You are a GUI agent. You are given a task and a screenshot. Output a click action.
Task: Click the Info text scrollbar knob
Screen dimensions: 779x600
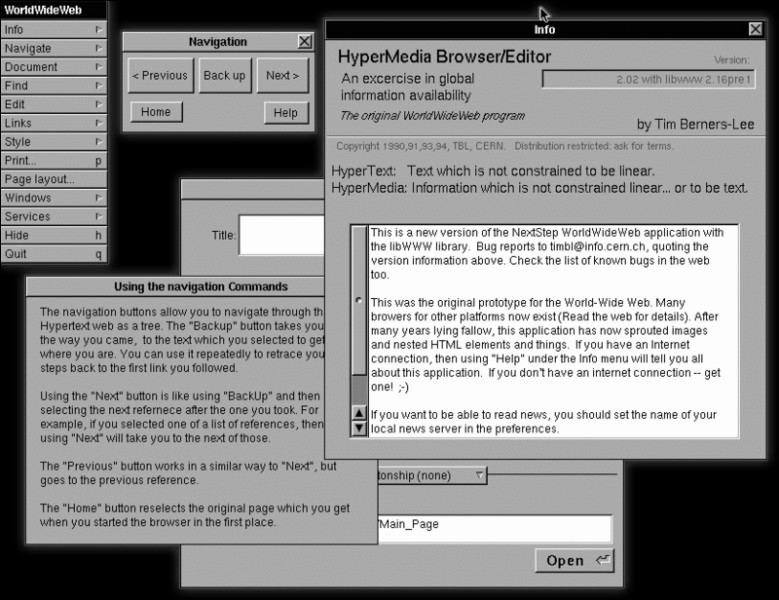359,301
